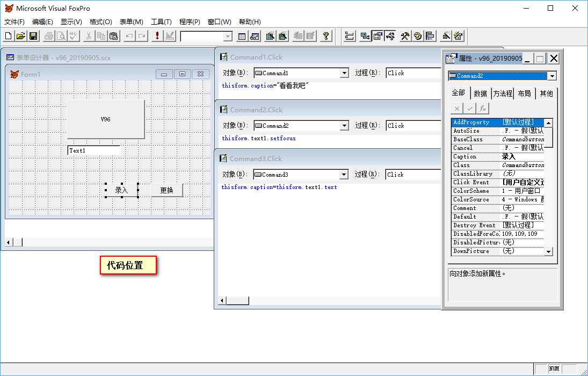The width and height of the screenshot is (588, 376).
Task: Expand the 对象 dropdown showing Command1
Action: (x=344, y=73)
